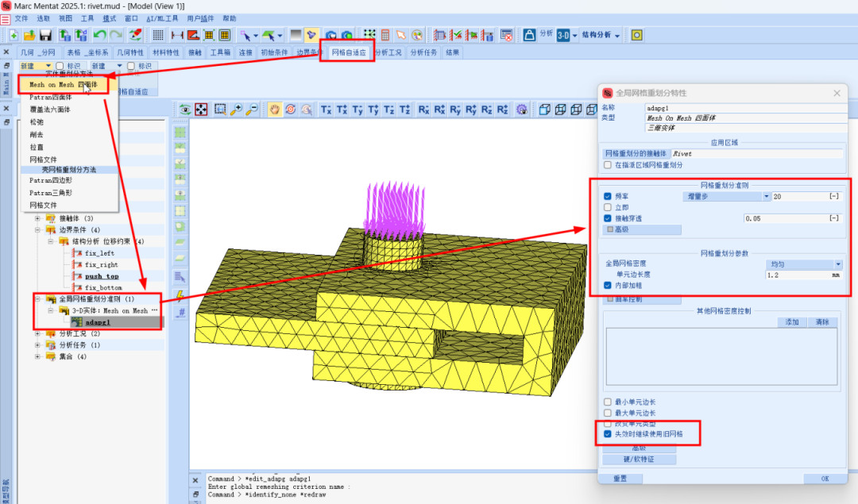Click the Rx rotate view icon
The image size is (858, 504).
pyautogui.click(x=423, y=110)
